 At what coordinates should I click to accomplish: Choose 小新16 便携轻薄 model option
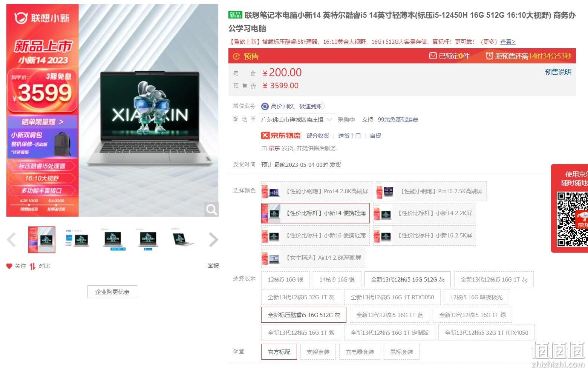tap(315, 236)
